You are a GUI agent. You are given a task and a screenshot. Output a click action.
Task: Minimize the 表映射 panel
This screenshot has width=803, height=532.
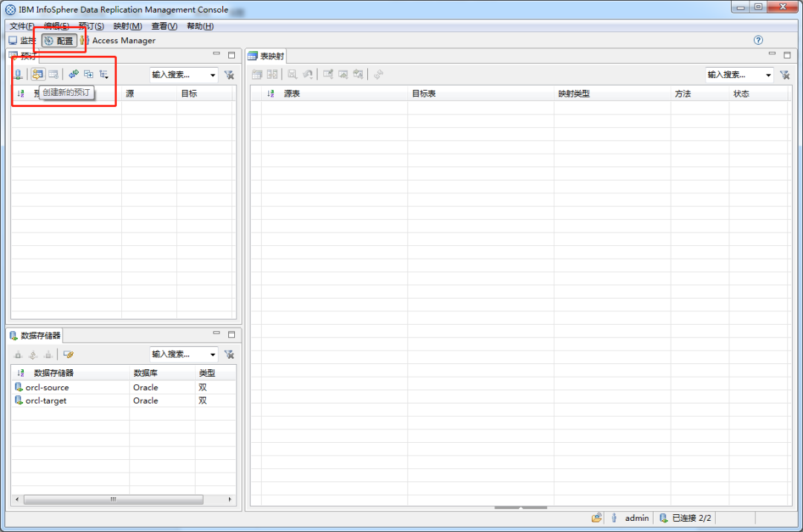(x=773, y=53)
